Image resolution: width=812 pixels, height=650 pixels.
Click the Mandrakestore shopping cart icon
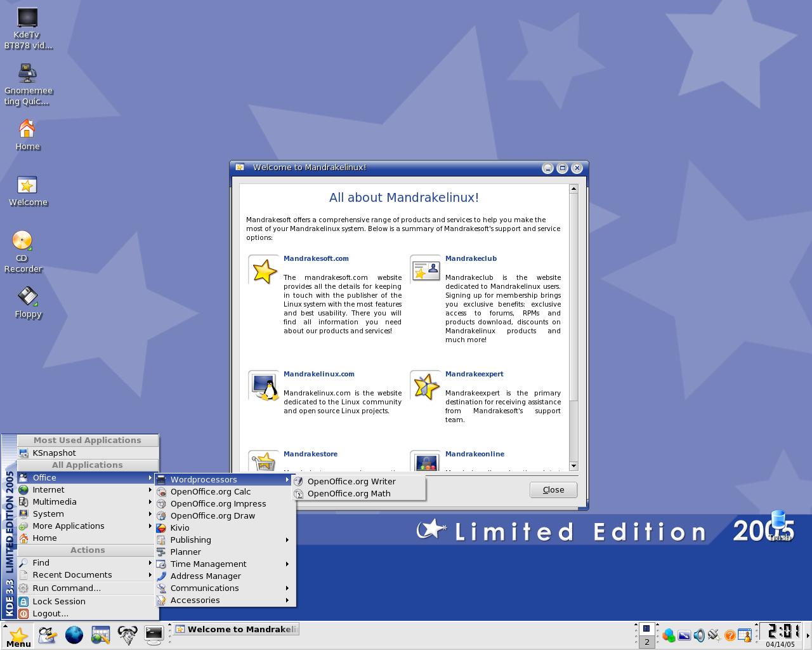pos(264,461)
